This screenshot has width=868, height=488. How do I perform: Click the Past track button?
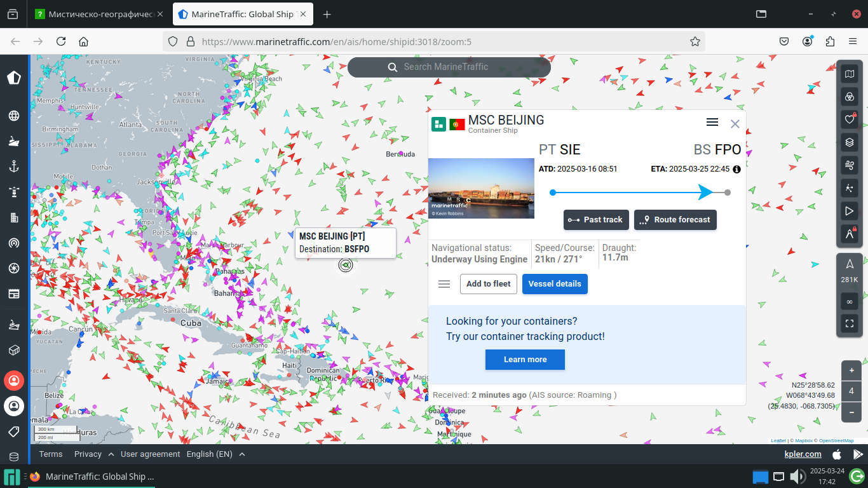pyautogui.click(x=596, y=220)
